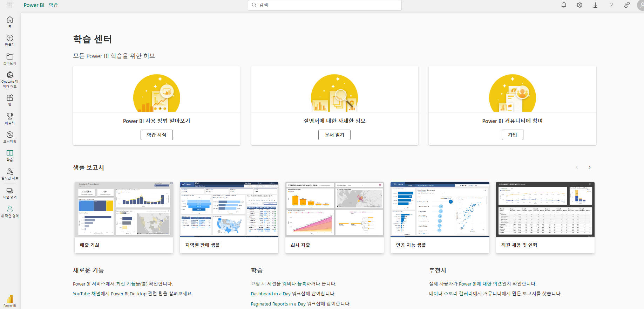This screenshot has height=309, width=644.
Task: Click the 최신 기능 link
Action: click(x=126, y=284)
